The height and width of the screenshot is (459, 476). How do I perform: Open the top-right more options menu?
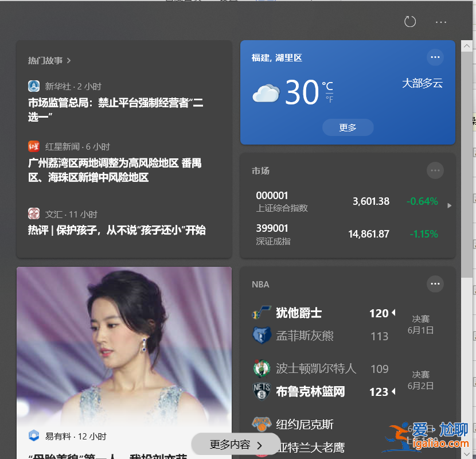[440, 22]
